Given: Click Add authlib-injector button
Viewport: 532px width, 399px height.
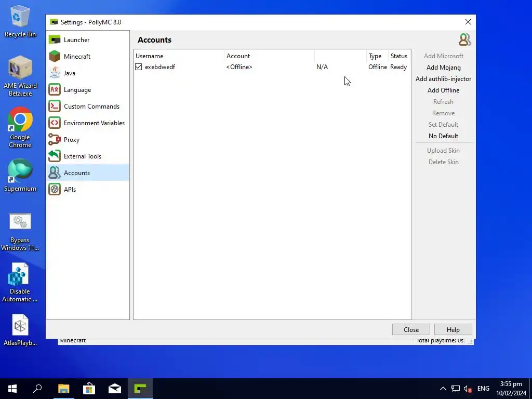Looking at the screenshot, I should click(x=444, y=79).
